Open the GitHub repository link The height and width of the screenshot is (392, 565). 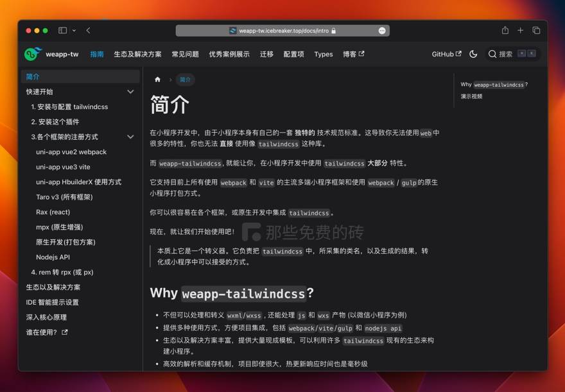tap(442, 55)
